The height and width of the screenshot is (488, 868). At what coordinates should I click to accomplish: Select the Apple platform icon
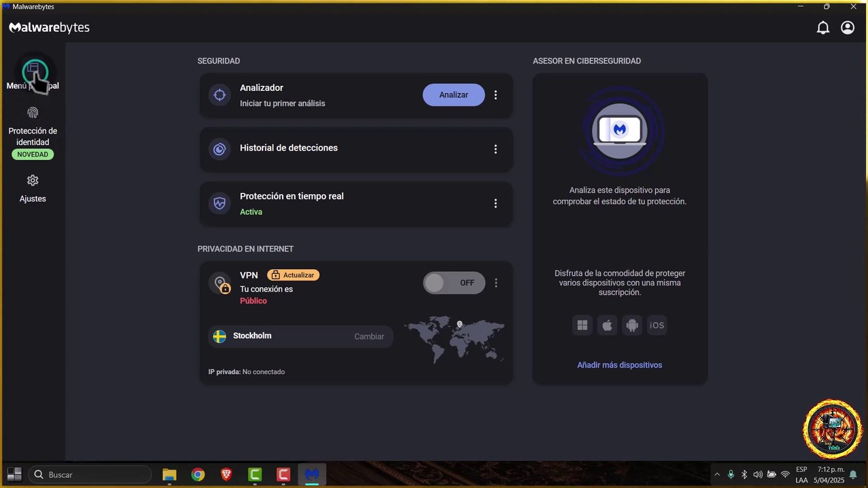coord(607,325)
